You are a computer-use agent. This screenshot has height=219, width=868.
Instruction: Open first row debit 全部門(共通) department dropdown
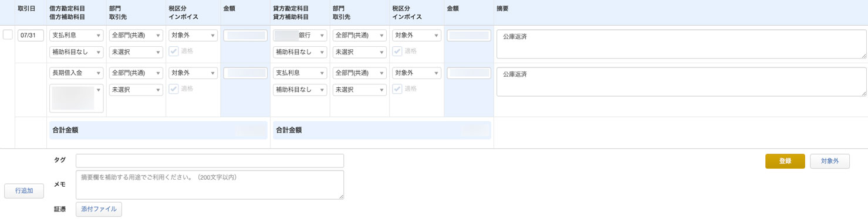pos(136,35)
